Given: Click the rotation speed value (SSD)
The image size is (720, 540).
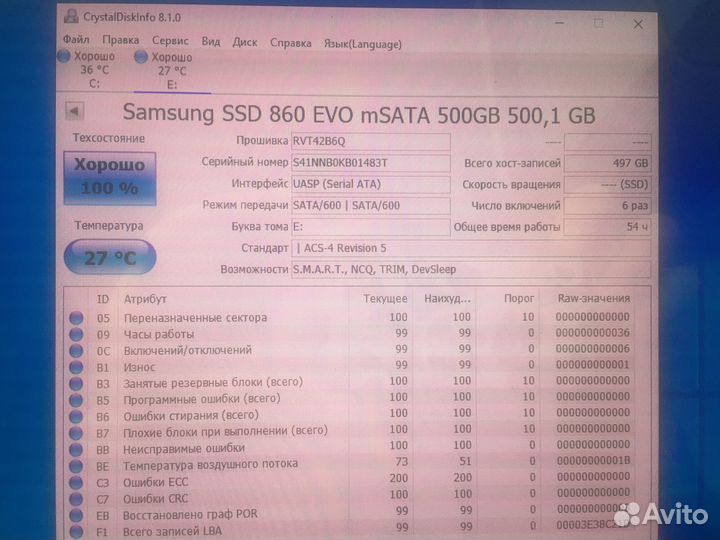Looking at the screenshot, I should (607, 185).
